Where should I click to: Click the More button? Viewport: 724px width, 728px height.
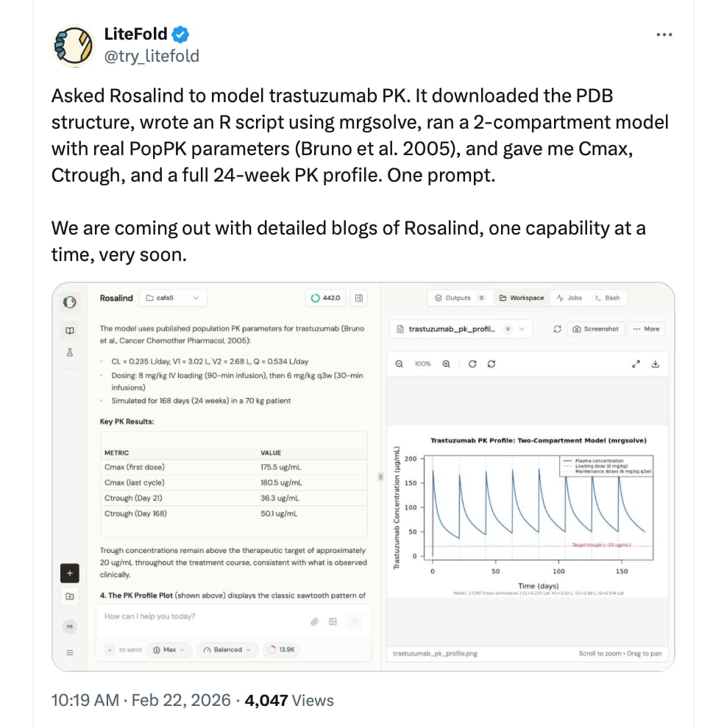click(x=647, y=329)
